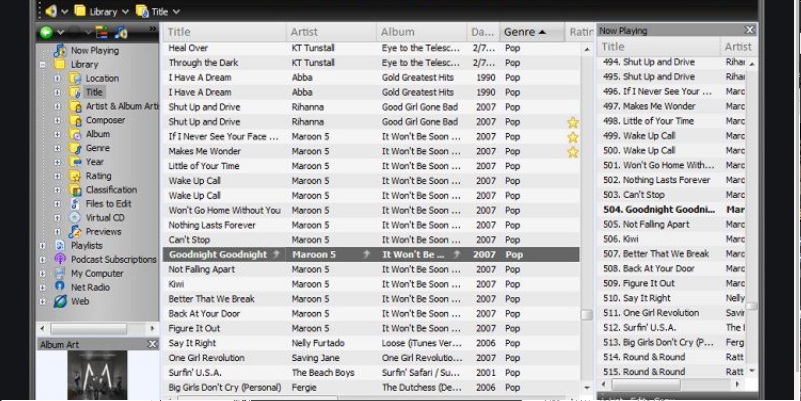This screenshot has width=801, height=401.
Task: Expand the Genre tree node
Action: [58, 148]
